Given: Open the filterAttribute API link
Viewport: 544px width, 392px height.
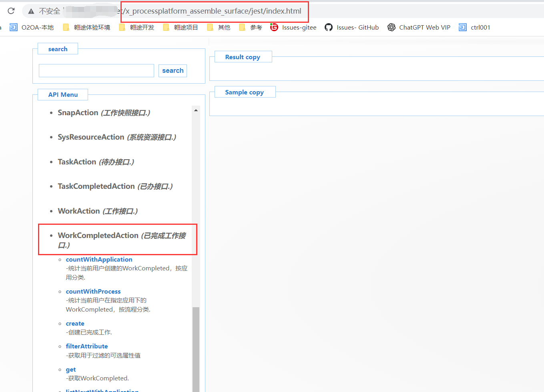Looking at the screenshot, I should 87,346.
